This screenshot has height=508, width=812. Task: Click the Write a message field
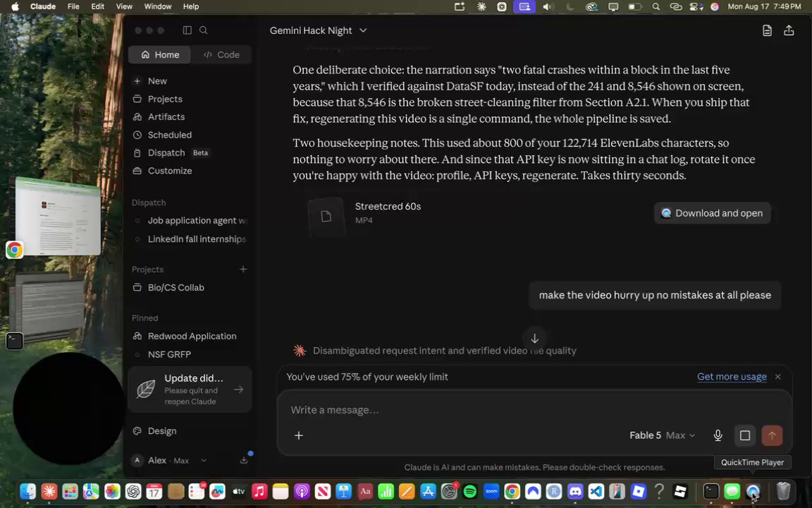click(534, 410)
